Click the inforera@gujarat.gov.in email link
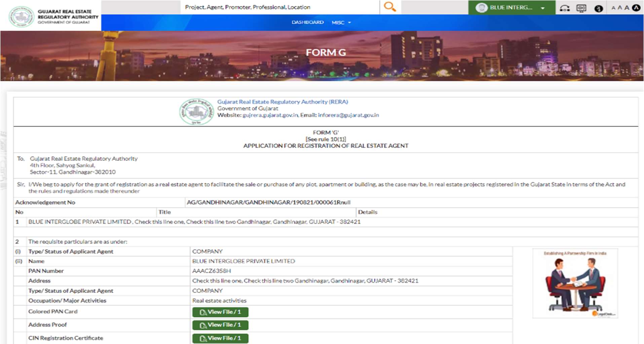 [x=348, y=115]
